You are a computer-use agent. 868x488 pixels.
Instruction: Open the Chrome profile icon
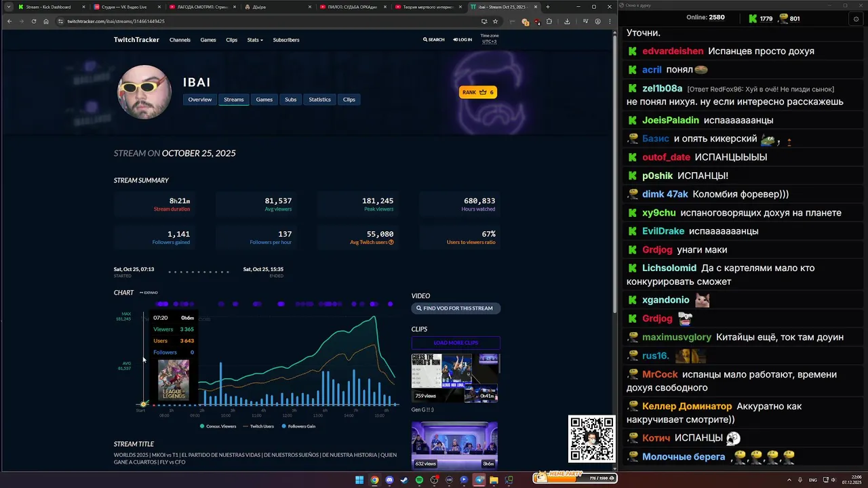click(597, 21)
